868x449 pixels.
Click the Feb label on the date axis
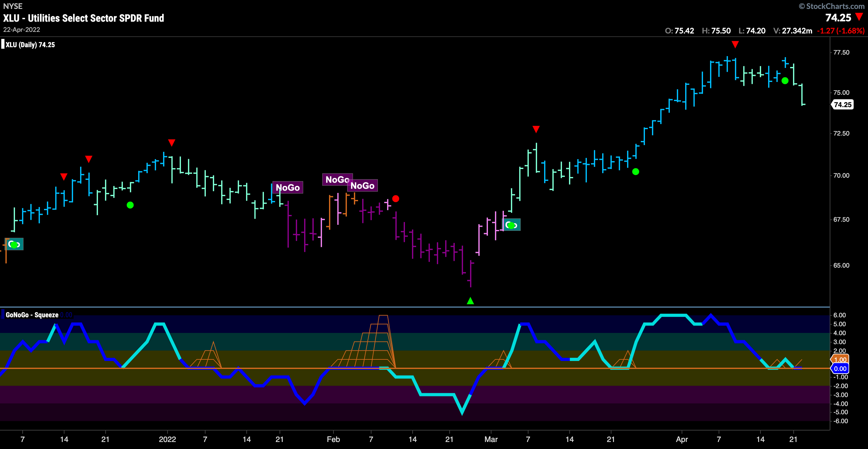(333, 439)
